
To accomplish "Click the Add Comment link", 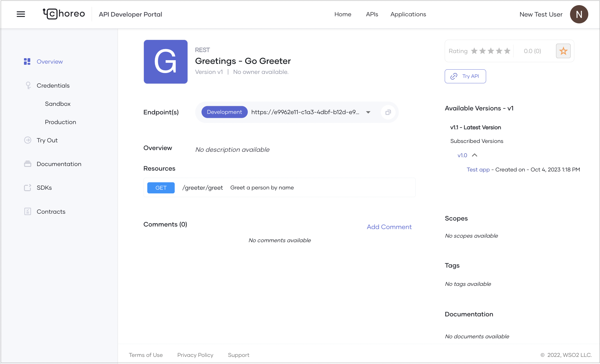I will click(389, 227).
